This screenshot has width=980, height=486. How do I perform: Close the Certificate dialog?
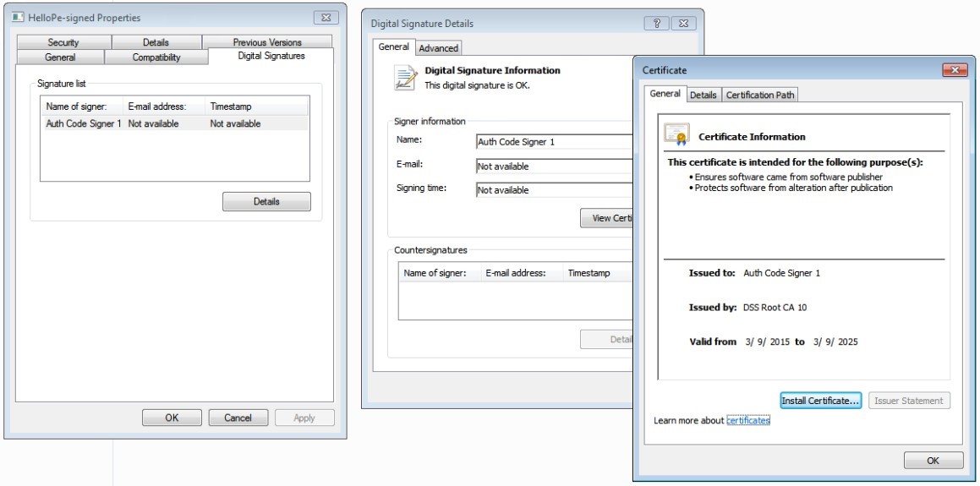[954, 70]
